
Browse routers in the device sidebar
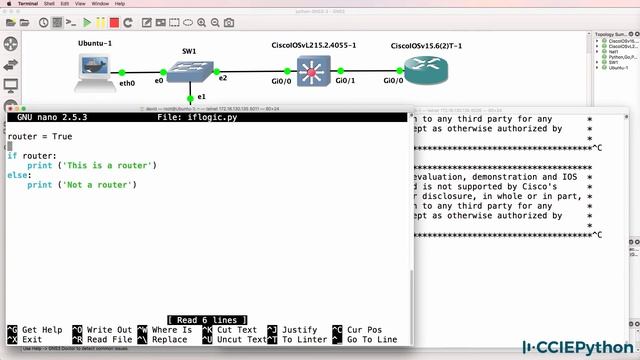coord(11,44)
